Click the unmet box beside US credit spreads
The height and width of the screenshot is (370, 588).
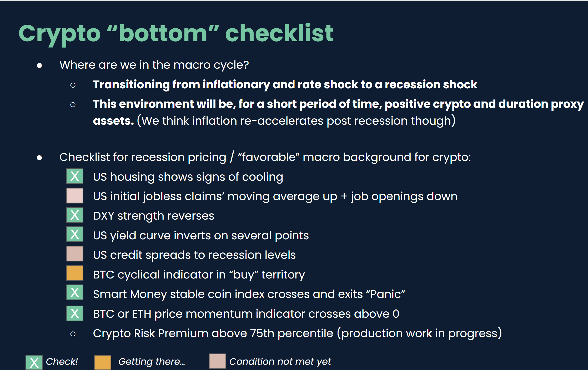pyautogui.click(x=75, y=254)
